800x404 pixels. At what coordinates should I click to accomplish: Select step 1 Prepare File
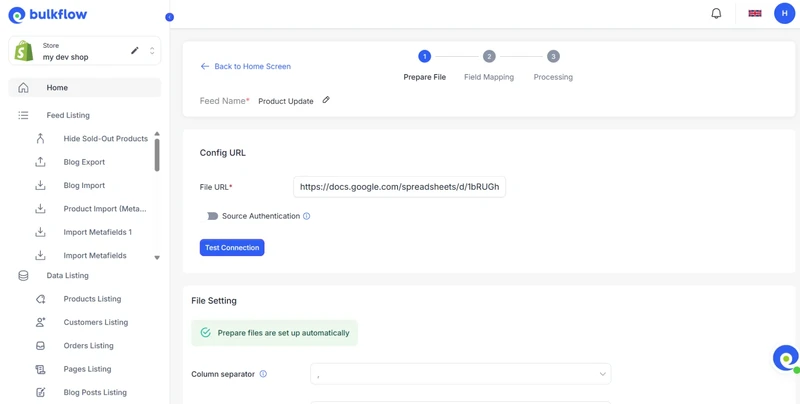[424, 56]
